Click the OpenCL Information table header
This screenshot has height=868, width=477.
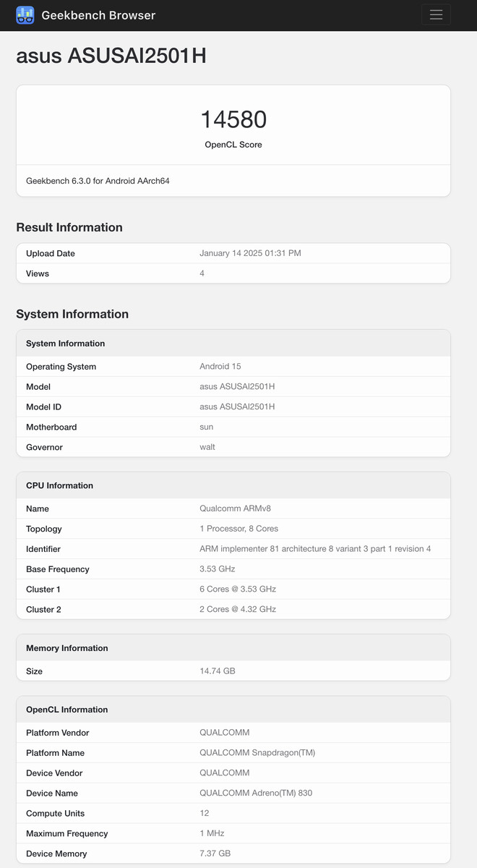(x=233, y=710)
